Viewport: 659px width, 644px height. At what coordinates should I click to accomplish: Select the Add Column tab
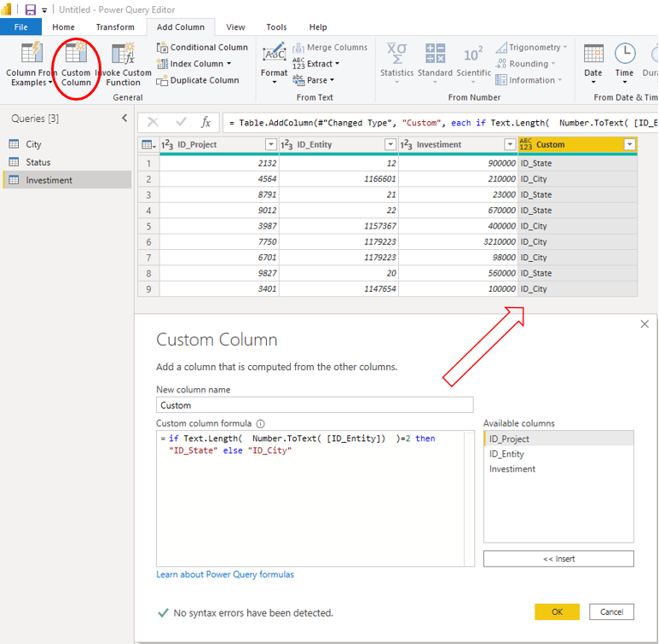pos(181,27)
